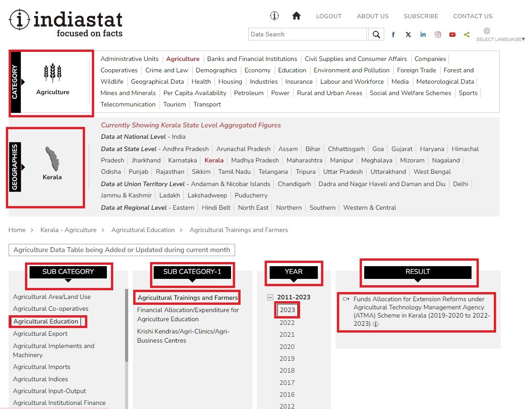Screen dimensions: 532x409
Task: Expand the Geographies panel arrow
Action: pyautogui.click(x=23, y=167)
